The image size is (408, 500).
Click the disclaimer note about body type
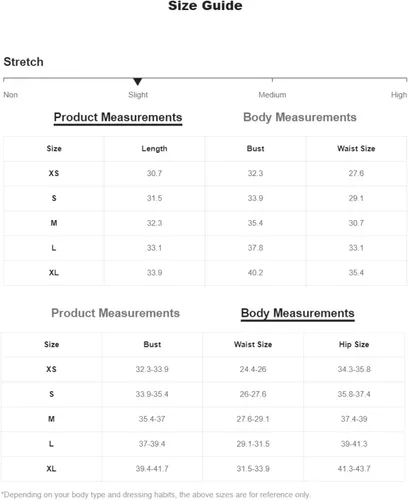click(155, 495)
